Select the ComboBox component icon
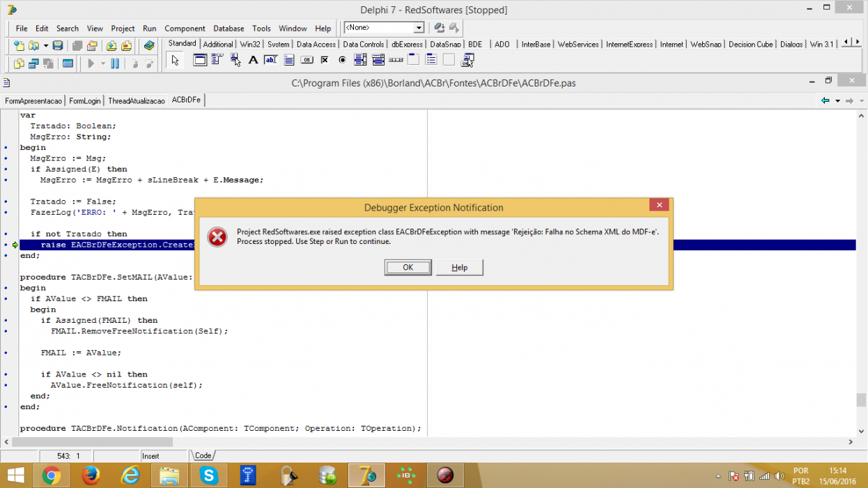Viewport: 868px width, 488px height. tap(378, 60)
